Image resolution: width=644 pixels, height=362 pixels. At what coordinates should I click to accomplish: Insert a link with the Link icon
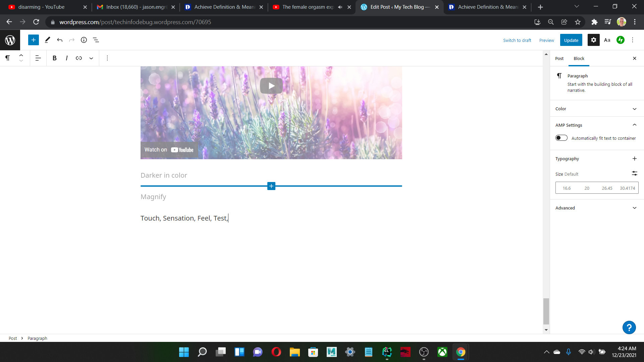[x=79, y=58]
